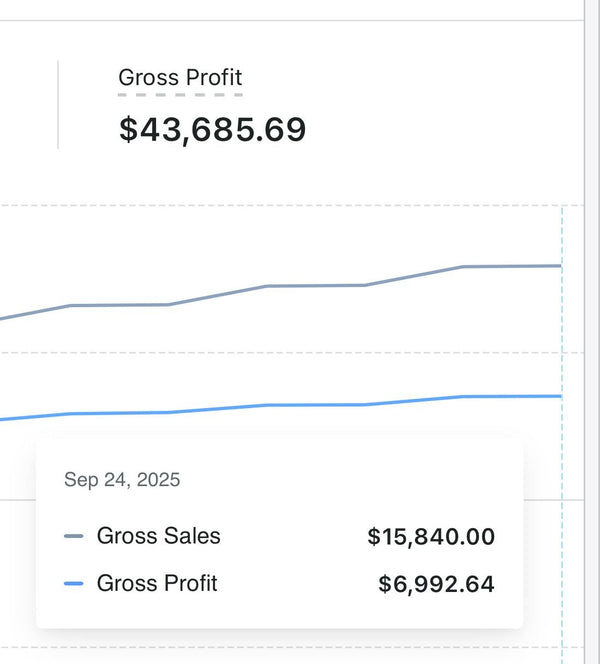The width and height of the screenshot is (600, 664).
Task: Click right end of gray Gross Sales line
Action: pos(559,266)
